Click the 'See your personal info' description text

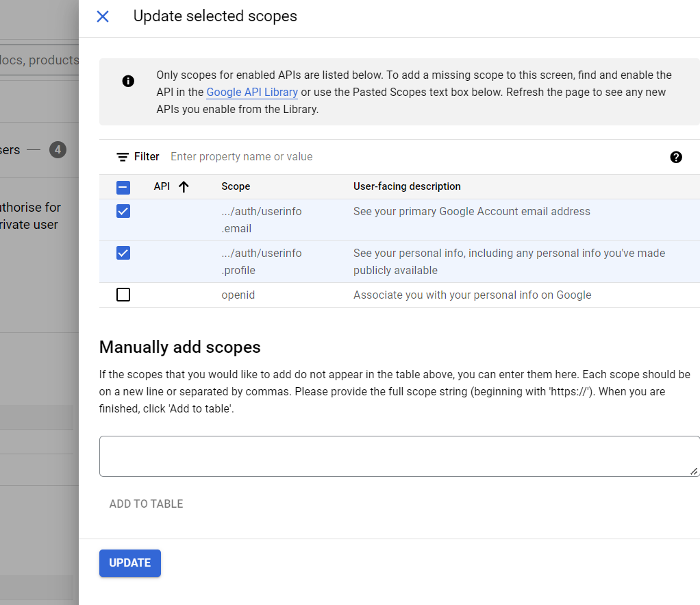click(509, 262)
